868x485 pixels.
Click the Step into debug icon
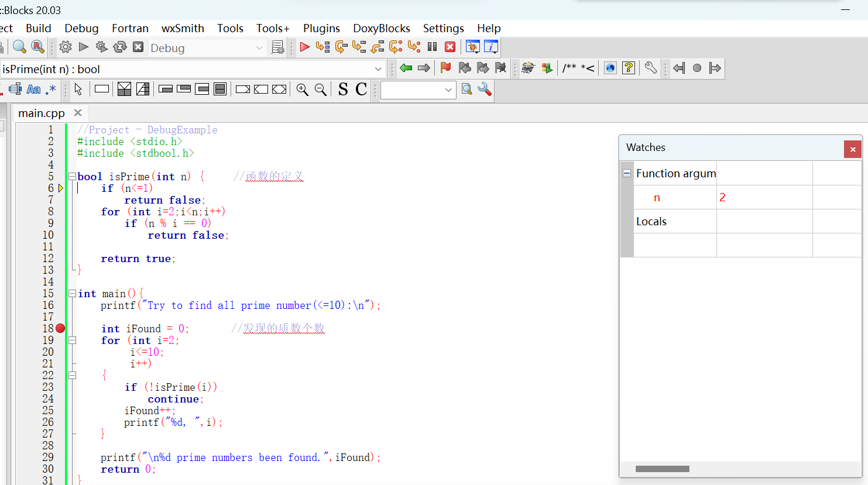pyautogui.click(x=359, y=47)
